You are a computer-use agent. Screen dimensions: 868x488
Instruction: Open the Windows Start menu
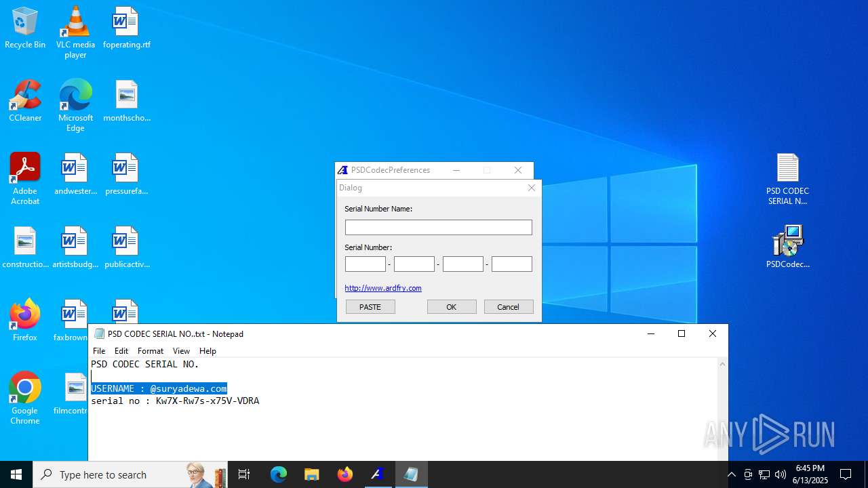[16, 474]
